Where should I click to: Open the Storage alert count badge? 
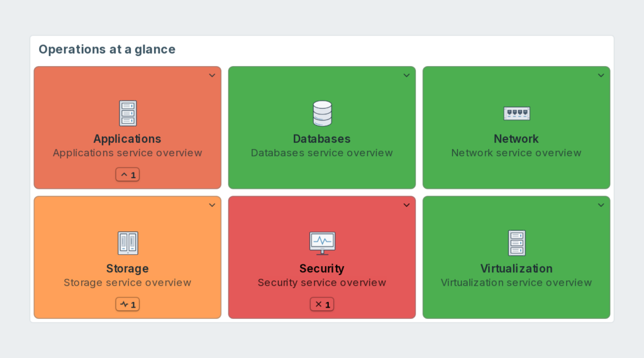click(x=128, y=305)
